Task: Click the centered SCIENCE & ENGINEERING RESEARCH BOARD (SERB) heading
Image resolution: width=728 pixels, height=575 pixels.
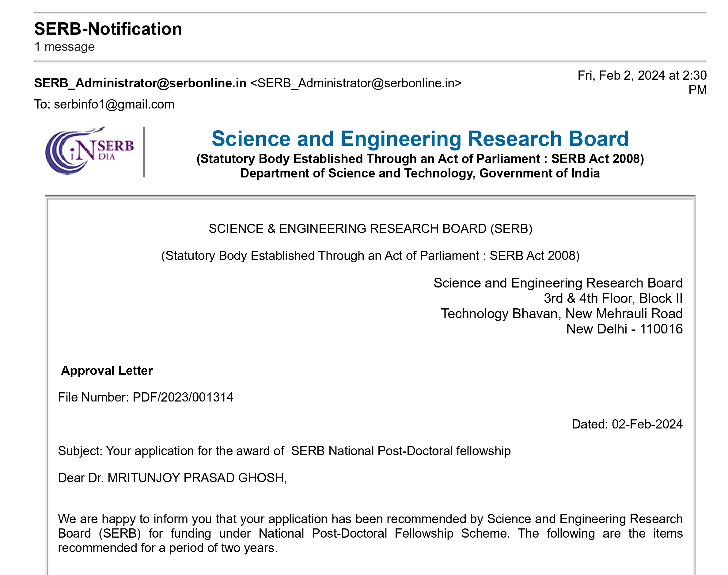Action: 370,229
